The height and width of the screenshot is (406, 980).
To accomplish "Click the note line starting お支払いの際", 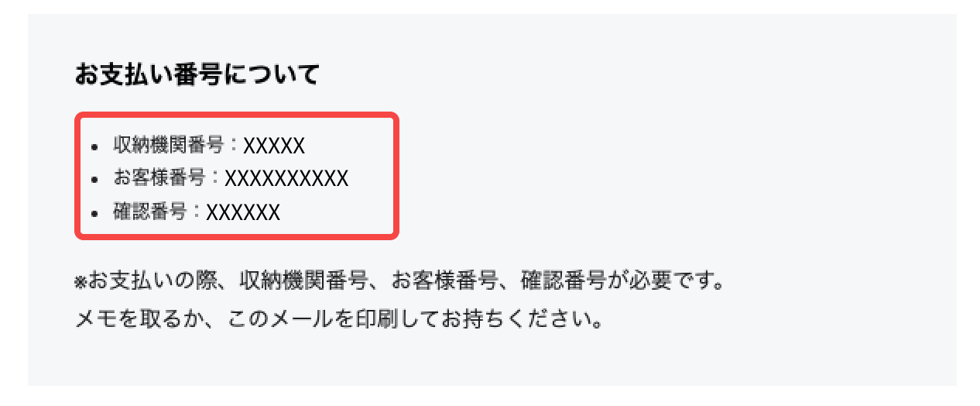I will pos(400,280).
